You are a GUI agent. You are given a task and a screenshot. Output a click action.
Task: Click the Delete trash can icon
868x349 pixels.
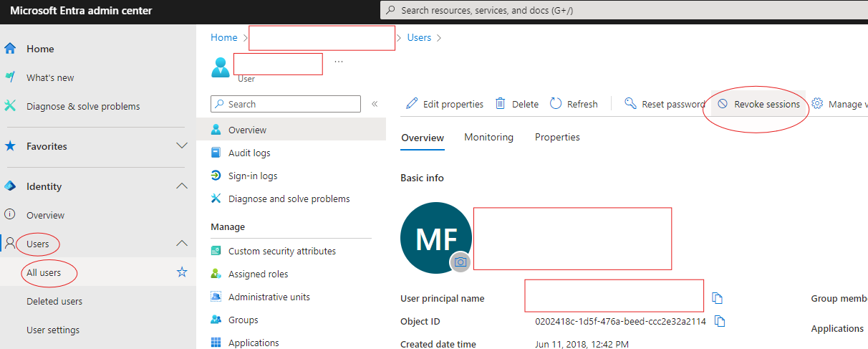[501, 104]
